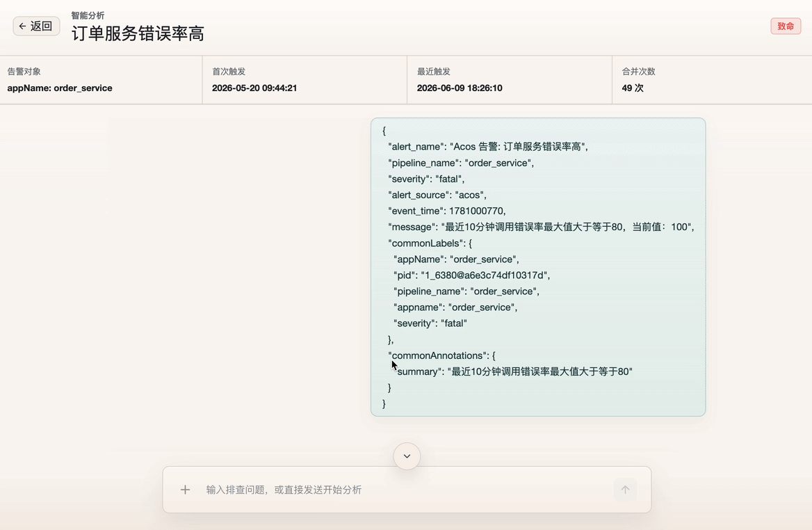Click latest trigger time 2026-06-09 18:26:10
Image resolution: width=812 pixels, height=530 pixels.
(x=460, y=88)
